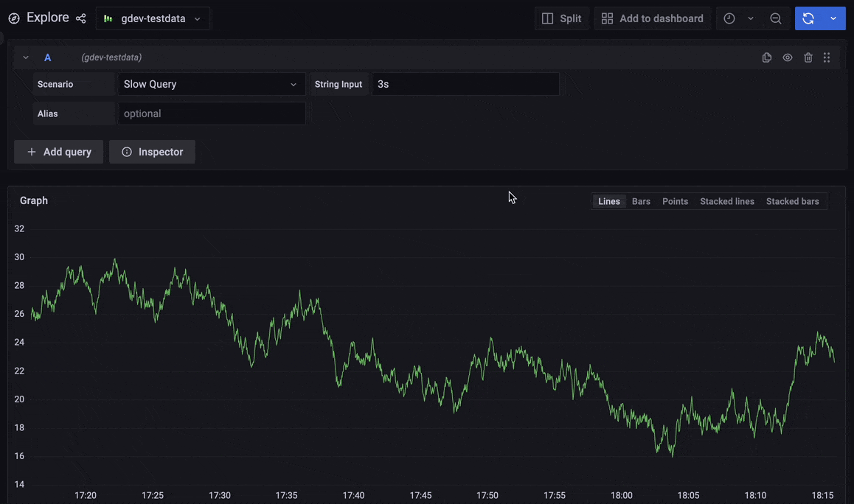
Task: Select the Points visualization tab
Action: coord(675,200)
